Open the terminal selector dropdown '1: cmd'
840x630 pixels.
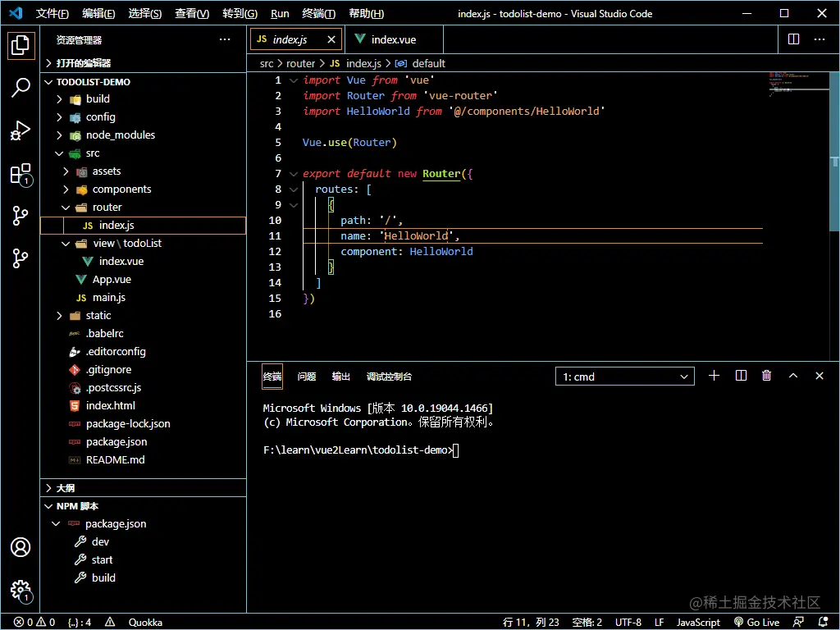coord(625,377)
